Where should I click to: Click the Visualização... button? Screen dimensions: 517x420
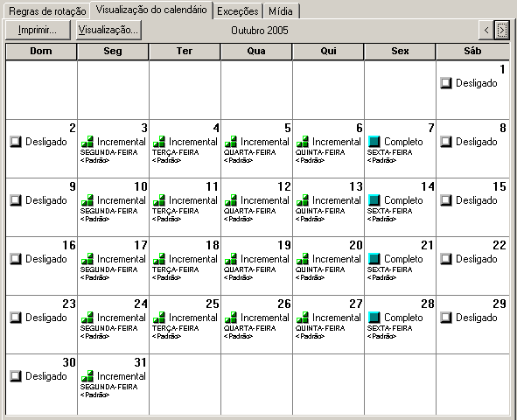coord(108,30)
